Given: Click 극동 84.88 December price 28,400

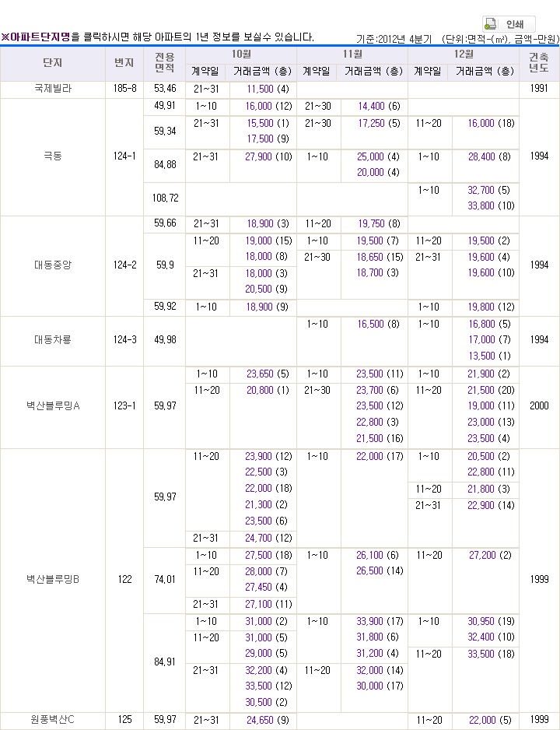Looking at the screenshot, I should point(482,157).
